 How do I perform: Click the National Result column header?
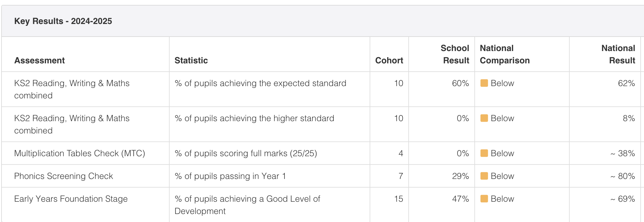[x=618, y=54]
